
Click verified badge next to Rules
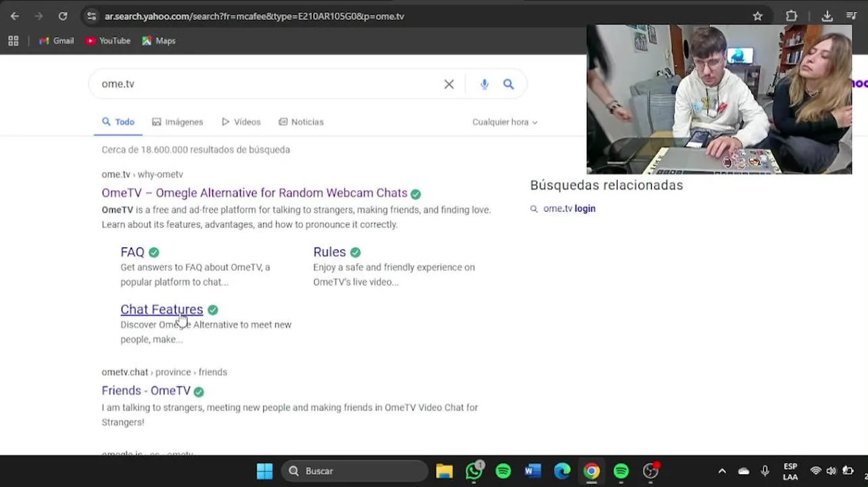(x=356, y=252)
